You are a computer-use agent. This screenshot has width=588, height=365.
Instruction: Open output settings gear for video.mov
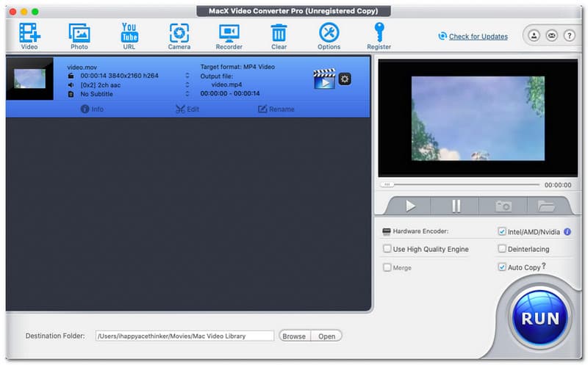click(x=344, y=79)
